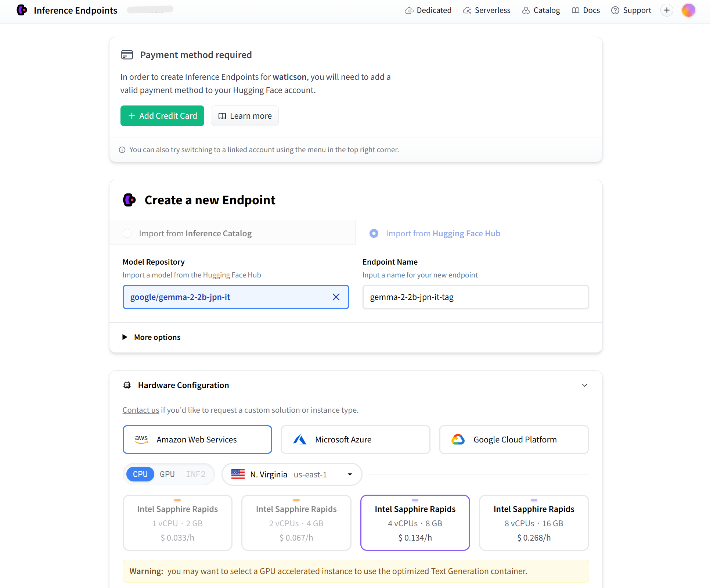
Task: Open the N. Virginia region dropdown
Action: (292, 474)
